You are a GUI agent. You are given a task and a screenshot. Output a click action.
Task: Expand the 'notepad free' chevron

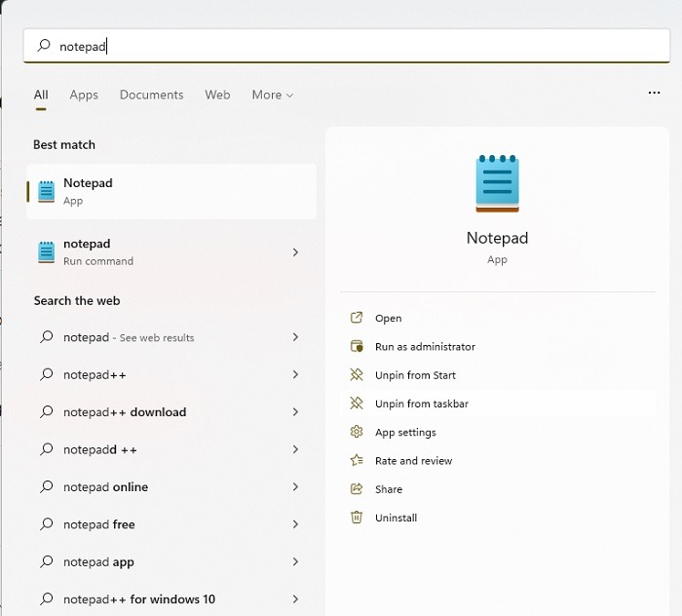pos(295,523)
